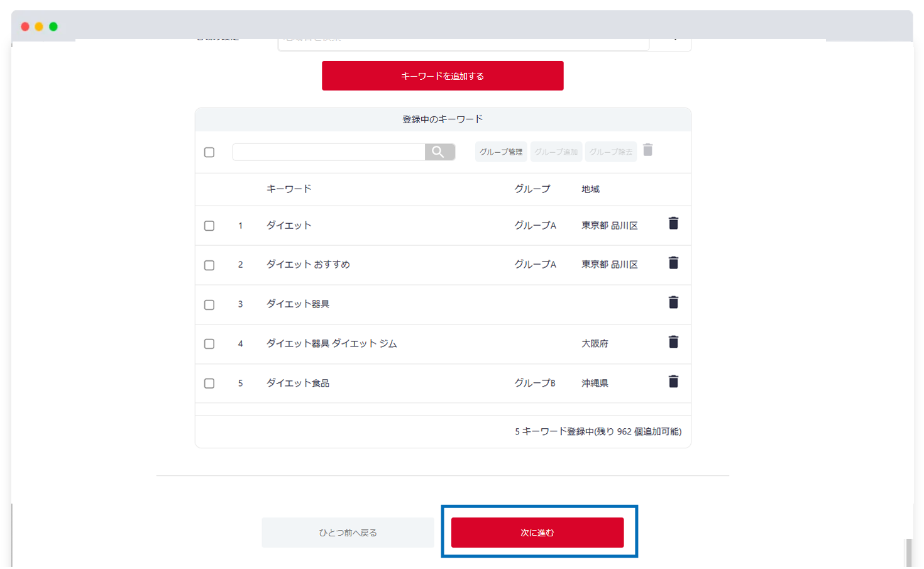Click the グループ追加 button
The image size is (924, 569).
coord(556,152)
